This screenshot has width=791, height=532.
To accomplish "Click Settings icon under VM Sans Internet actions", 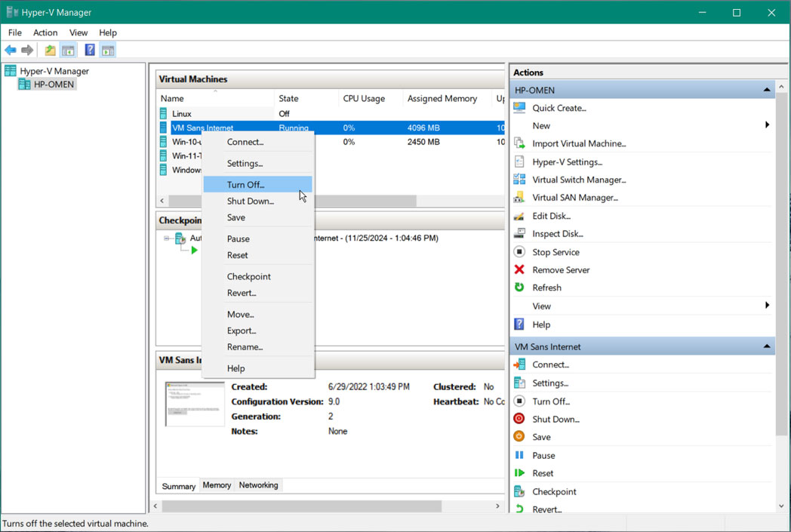I will pos(519,383).
